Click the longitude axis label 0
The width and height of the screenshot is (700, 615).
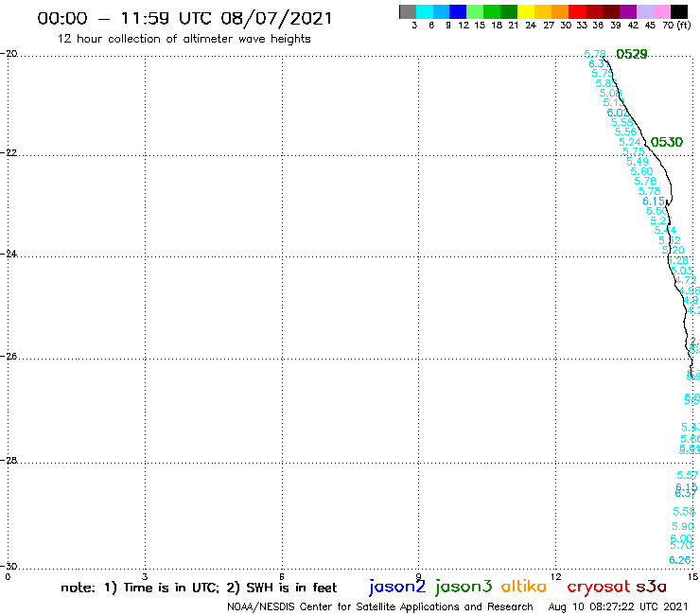pos(8,576)
